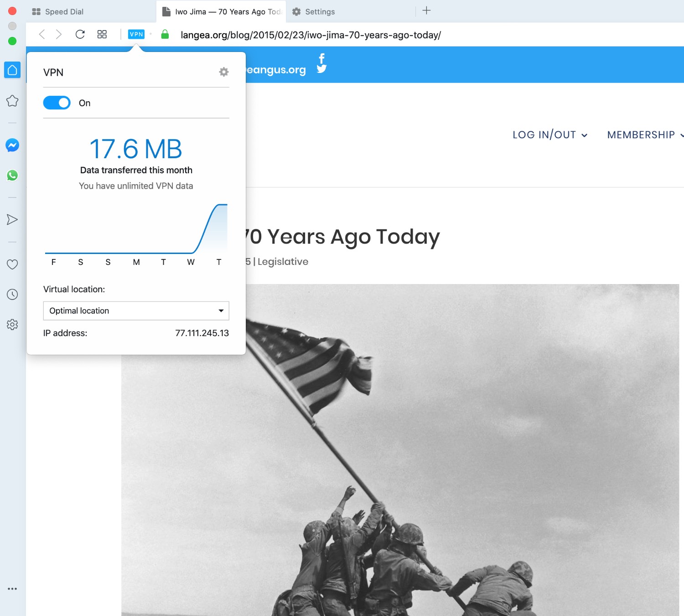Screen dimensions: 684x616
Task: Go forward to next page
Action: click(x=58, y=35)
